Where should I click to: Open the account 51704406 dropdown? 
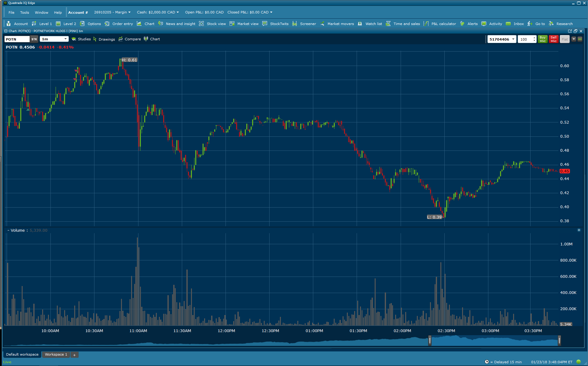513,39
